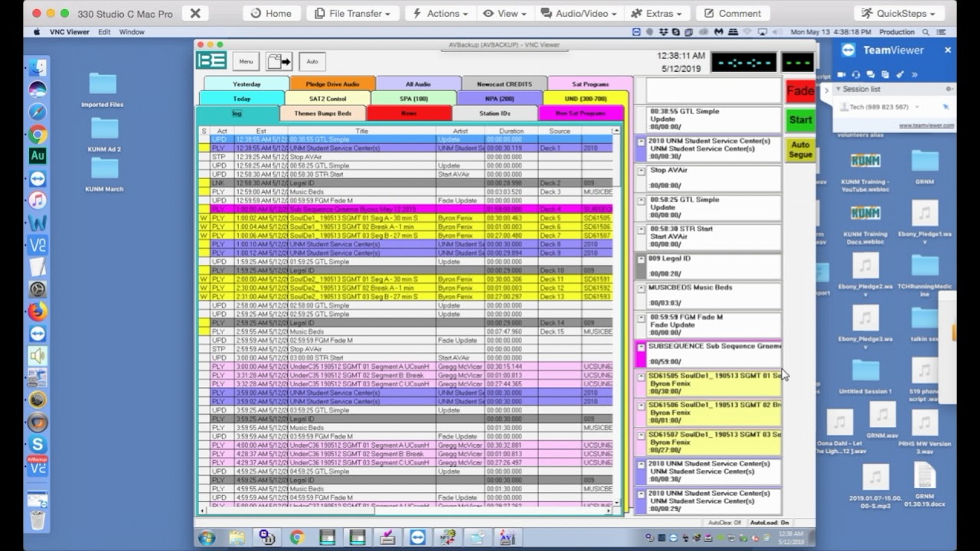Open Windows Start orb in VNC taskbar
The height and width of the screenshot is (551, 980).
click(207, 537)
